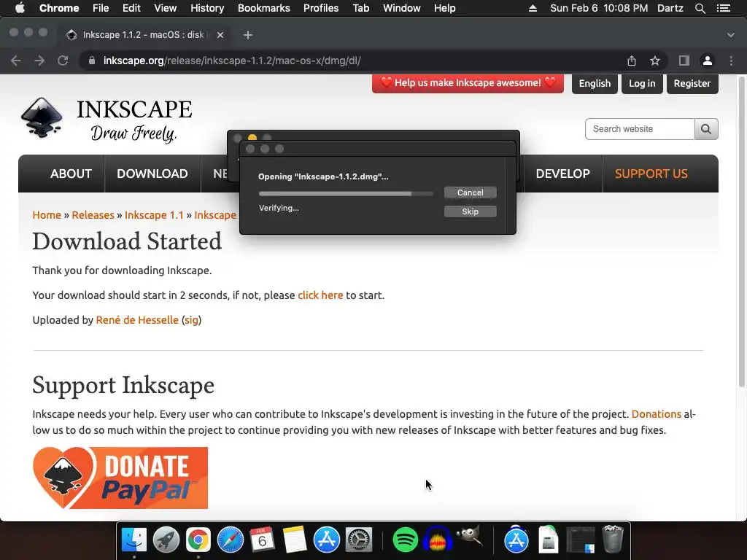Click the Chrome icon in the Dock
The width and height of the screenshot is (747, 560).
tap(198, 540)
